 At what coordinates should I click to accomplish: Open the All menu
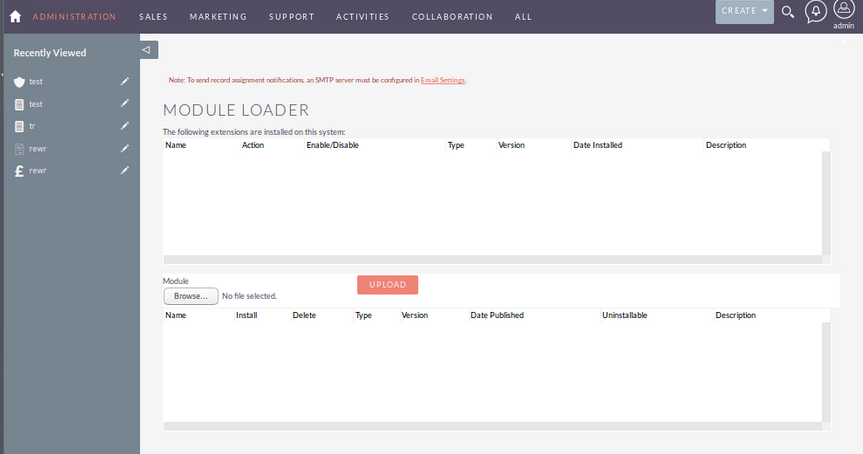(523, 17)
